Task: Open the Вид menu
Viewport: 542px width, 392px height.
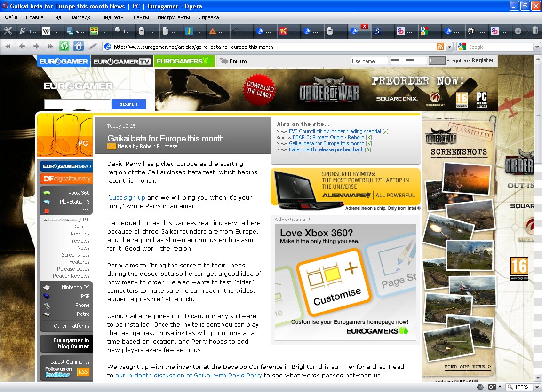Action: (56, 17)
